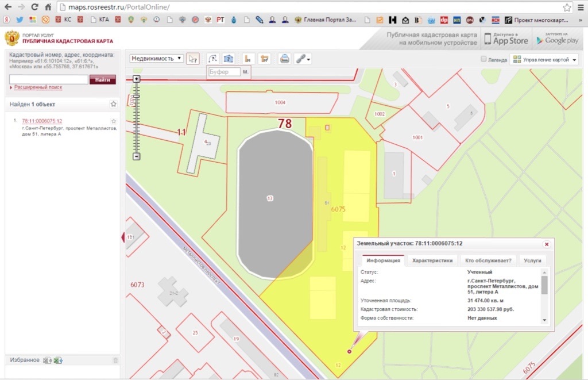Screen dimensions: 588x380
Task: Close the land parcel info popup
Action: point(546,244)
